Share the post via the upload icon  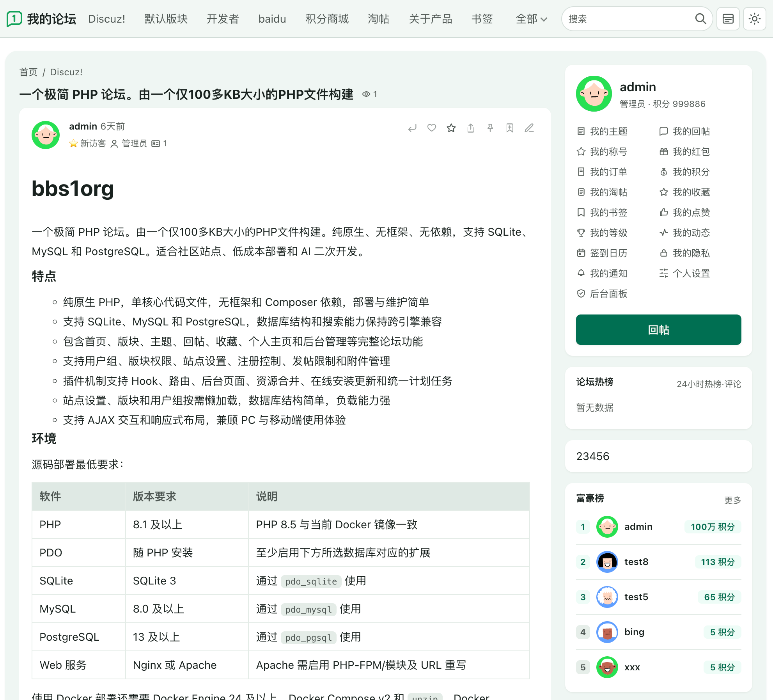[x=471, y=128]
